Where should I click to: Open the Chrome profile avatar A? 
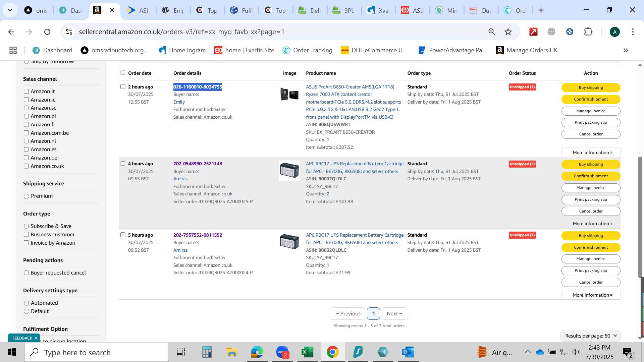click(614, 32)
